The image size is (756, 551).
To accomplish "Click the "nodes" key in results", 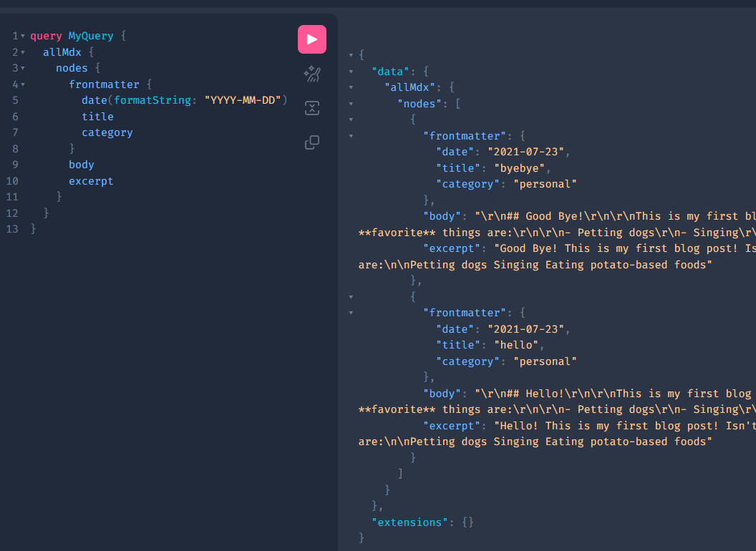I will pos(420,104).
